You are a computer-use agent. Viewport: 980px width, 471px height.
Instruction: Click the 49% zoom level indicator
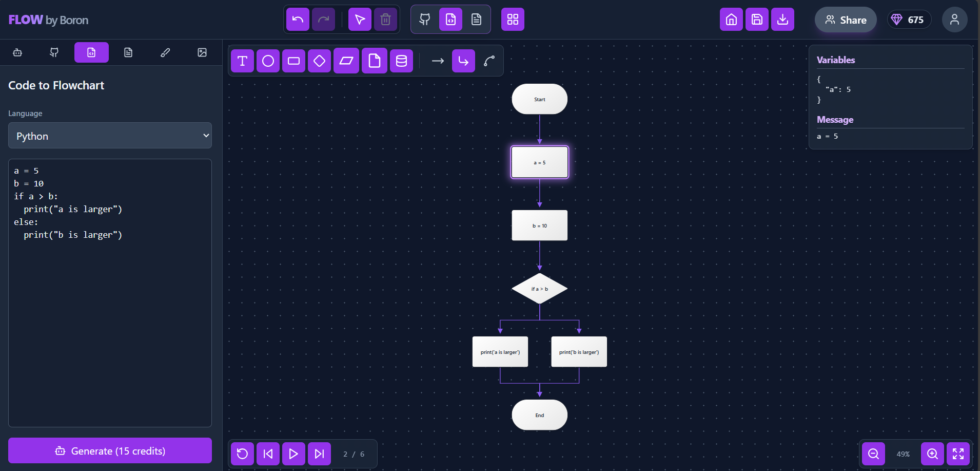point(903,454)
